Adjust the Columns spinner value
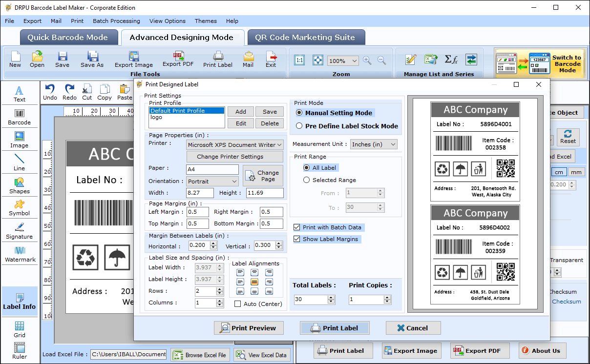This screenshot has height=364, width=590. coord(220,303)
